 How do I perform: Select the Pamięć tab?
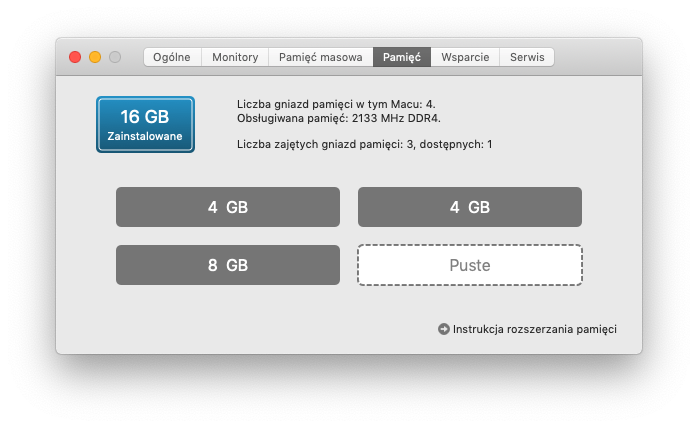(402, 57)
